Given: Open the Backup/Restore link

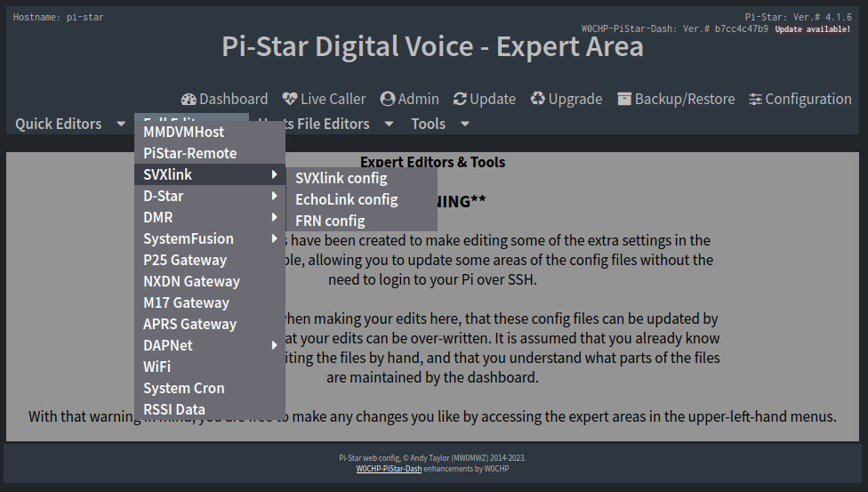Looking at the screenshot, I should coord(676,99).
